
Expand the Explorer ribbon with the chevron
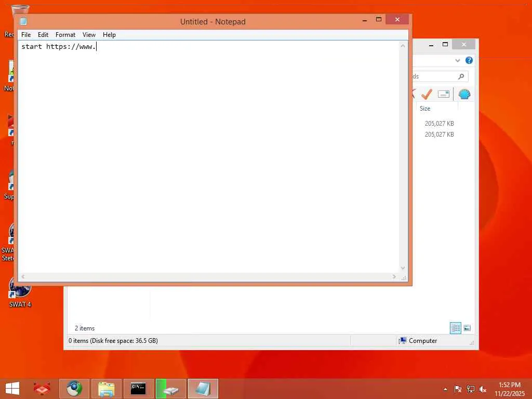coord(457,60)
